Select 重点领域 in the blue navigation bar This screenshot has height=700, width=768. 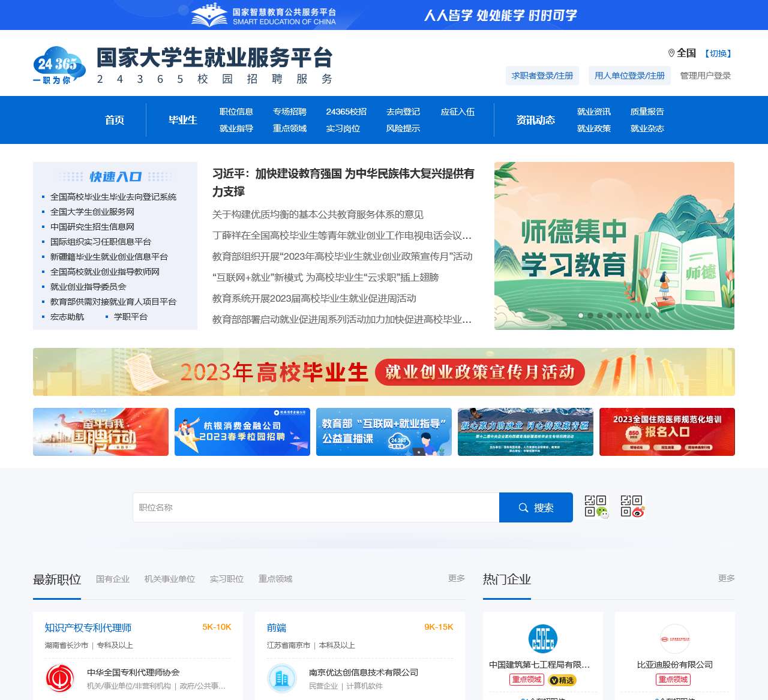290,128
